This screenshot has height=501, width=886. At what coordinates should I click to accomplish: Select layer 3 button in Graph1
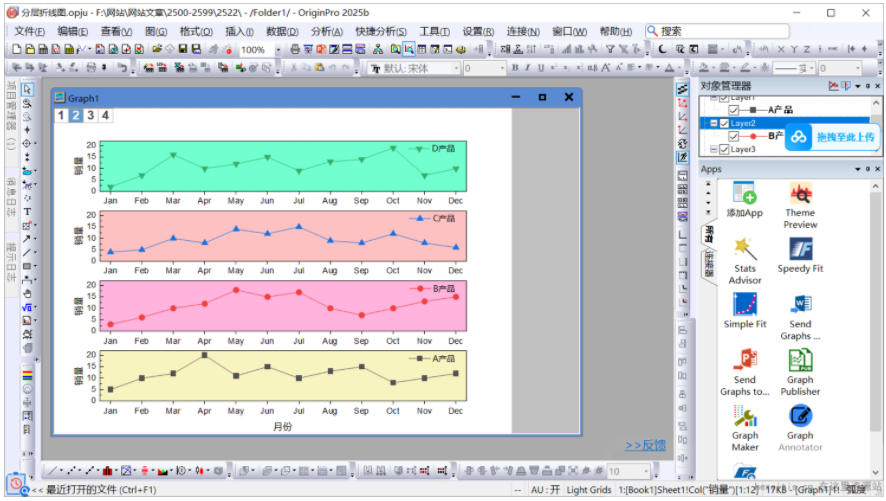(90, 115)
